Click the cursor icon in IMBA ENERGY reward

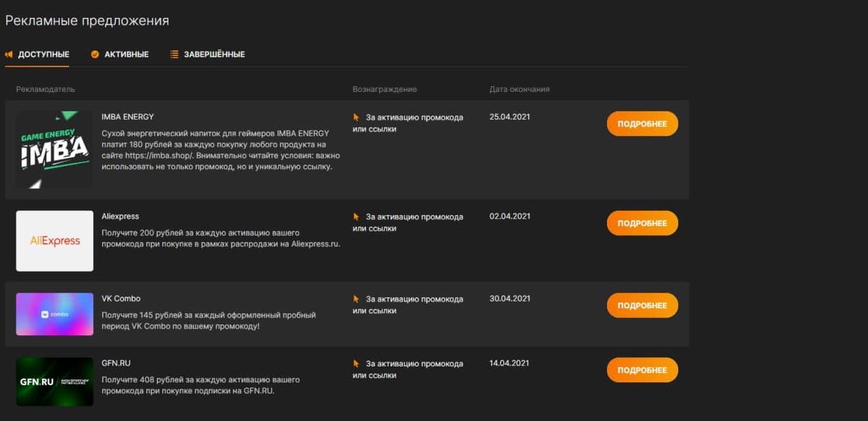pyautogui.click(x=356, y=118)
